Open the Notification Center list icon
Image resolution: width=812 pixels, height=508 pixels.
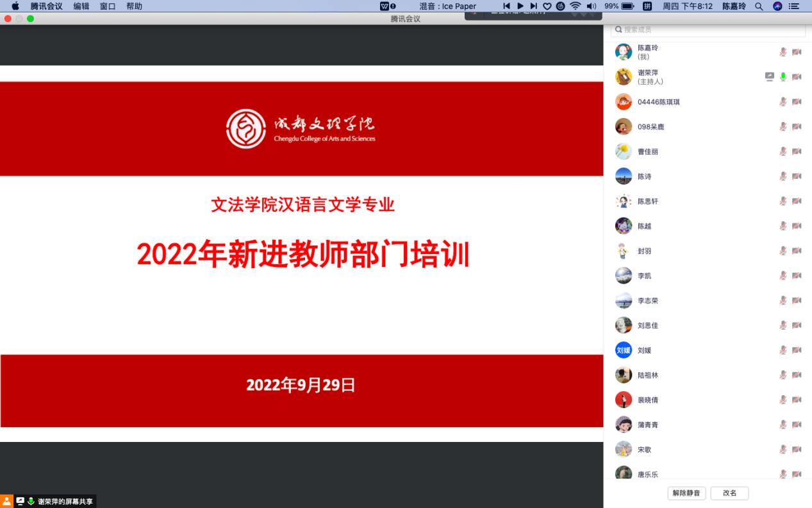795,6
